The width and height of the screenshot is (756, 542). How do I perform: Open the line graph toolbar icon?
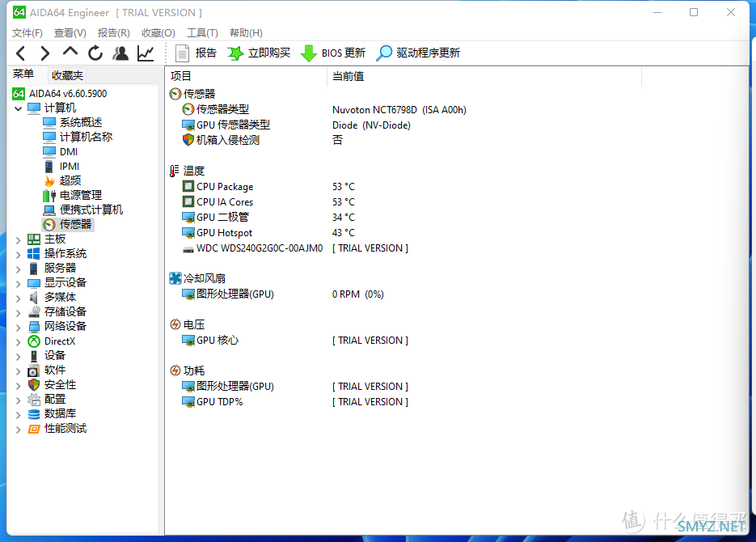coord(146,53)
